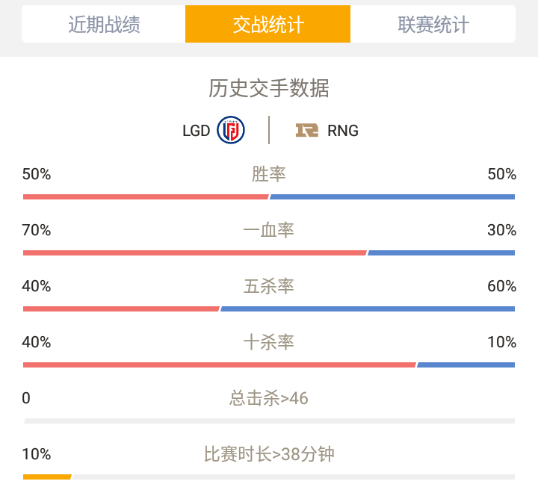Tap the LGD team logo icon
Screen dimensions: 538x491
pos(231,130)
